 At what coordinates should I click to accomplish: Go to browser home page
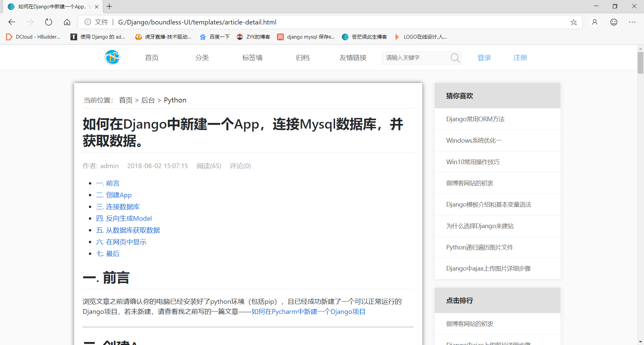pyautogui.click(x=67, y=22)
